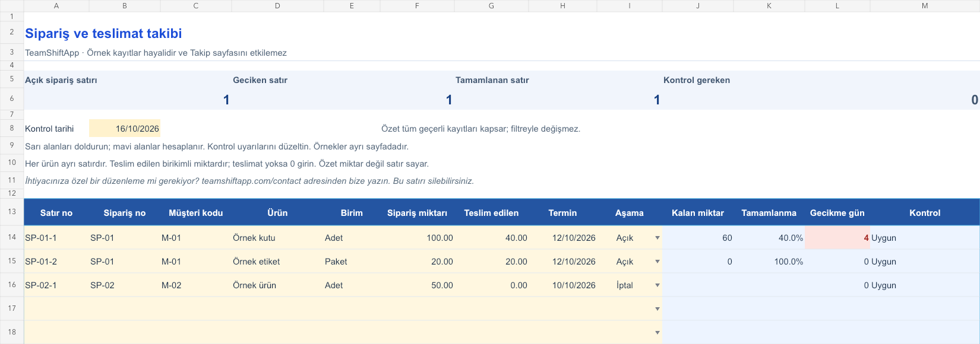Click delivered quantity cell "40.00"
Viewport: 980px width, 344px height.
[491, 238]
